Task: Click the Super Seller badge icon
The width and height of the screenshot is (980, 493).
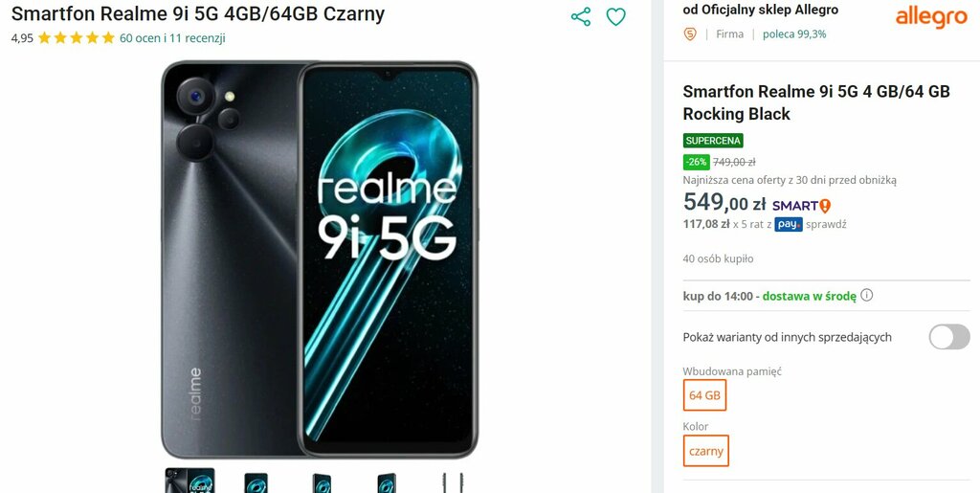Action: point(690,34)
